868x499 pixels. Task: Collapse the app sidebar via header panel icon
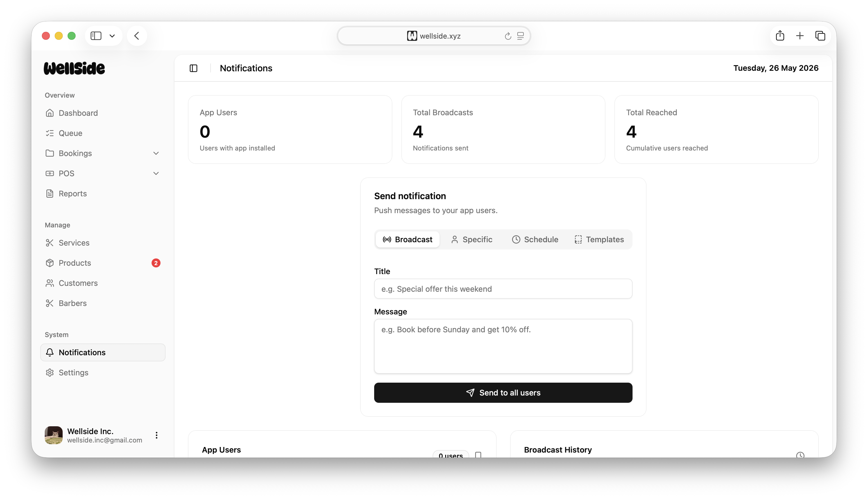coord(194,68)
